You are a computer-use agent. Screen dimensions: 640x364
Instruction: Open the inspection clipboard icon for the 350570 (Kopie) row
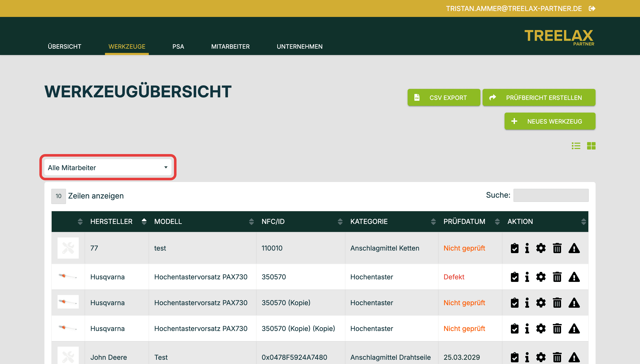click(x=514, y=303)
